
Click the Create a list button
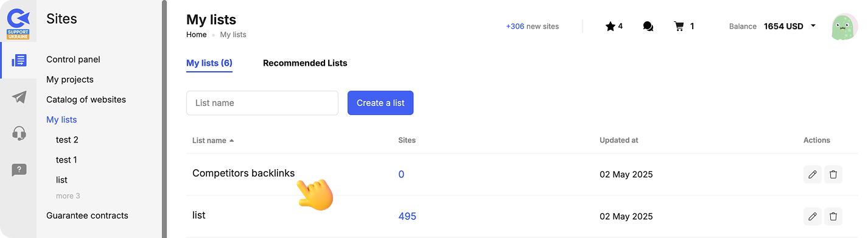[380, 103]
